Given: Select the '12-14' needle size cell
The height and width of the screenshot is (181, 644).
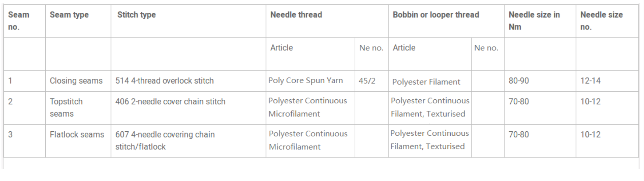Looking at the screenshot, I should point(607,81).
